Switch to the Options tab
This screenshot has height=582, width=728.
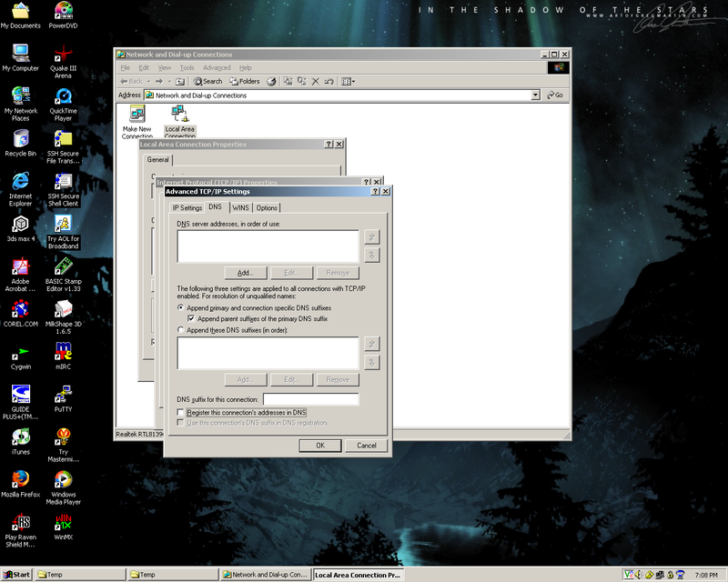(267, 208)
